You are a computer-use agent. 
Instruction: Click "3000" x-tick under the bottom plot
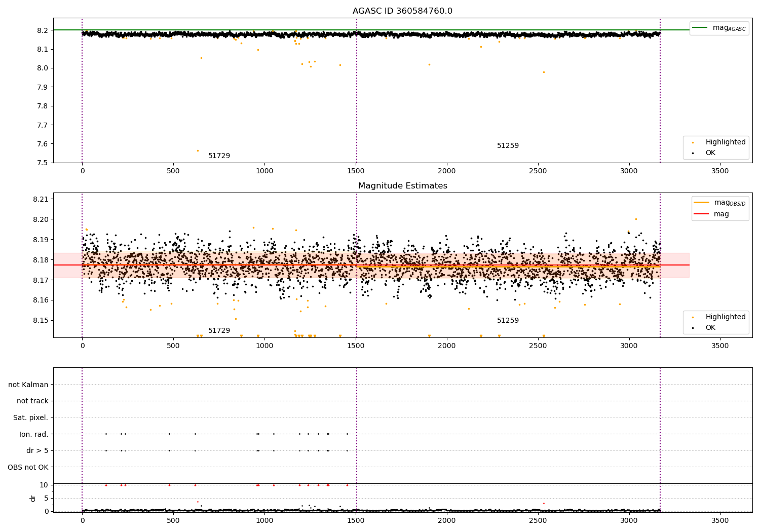629,520
